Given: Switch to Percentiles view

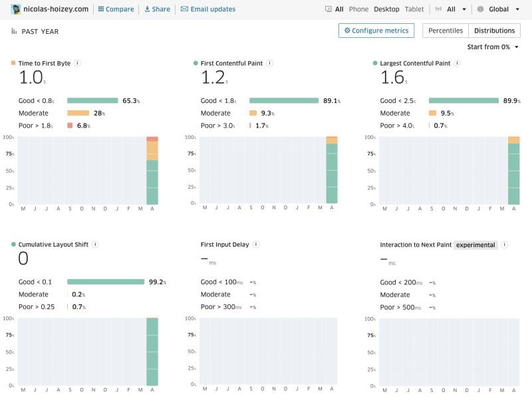Looking at the screenshot, I should 446,31.
